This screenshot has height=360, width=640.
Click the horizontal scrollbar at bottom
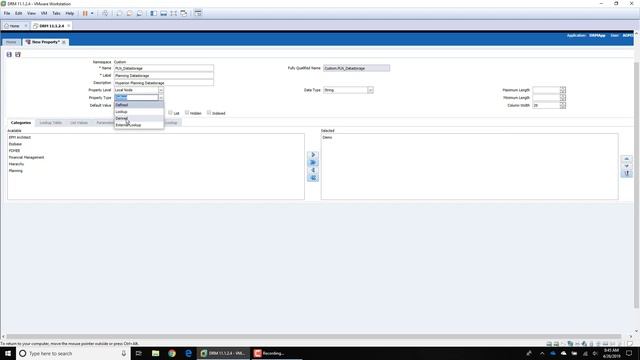(313, 337)
